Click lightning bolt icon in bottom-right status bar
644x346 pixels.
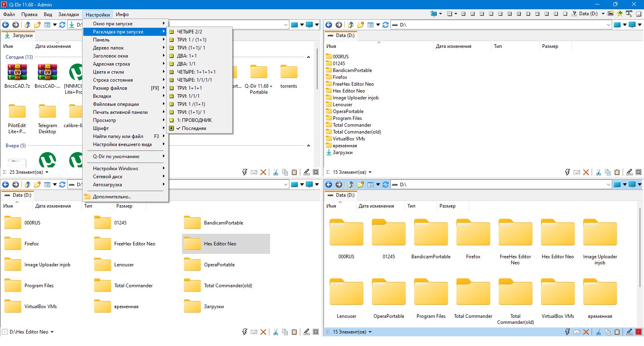(567, 332)
